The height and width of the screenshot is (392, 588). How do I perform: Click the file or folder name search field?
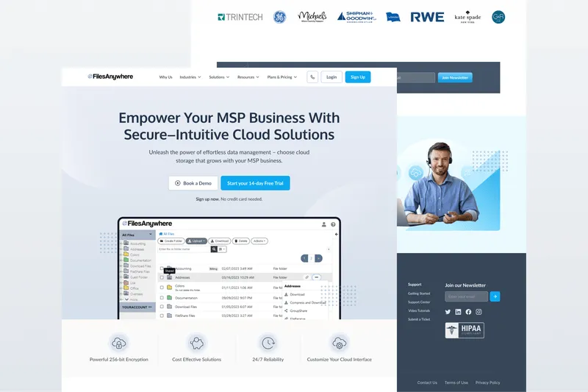point(184,249)
